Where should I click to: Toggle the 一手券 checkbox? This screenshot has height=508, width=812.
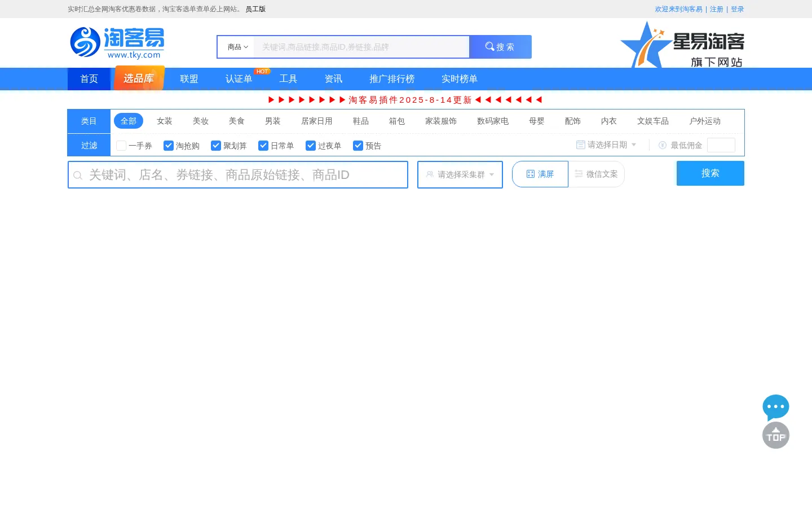121,146
